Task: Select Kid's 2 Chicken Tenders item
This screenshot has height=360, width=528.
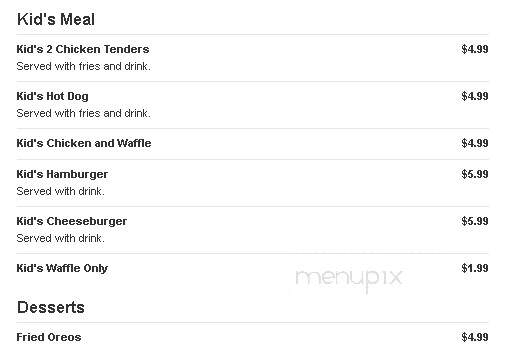Action: tap(83, 49)
